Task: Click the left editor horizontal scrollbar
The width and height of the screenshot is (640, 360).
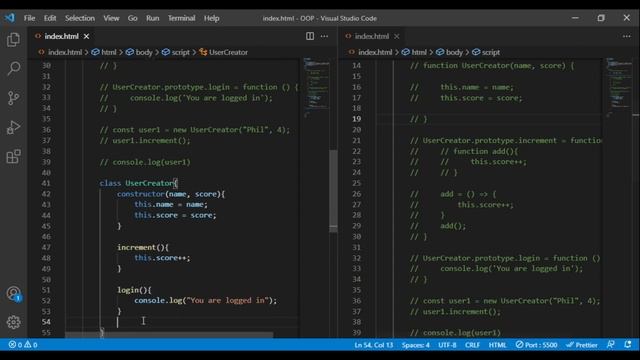Action: point(169,335)
